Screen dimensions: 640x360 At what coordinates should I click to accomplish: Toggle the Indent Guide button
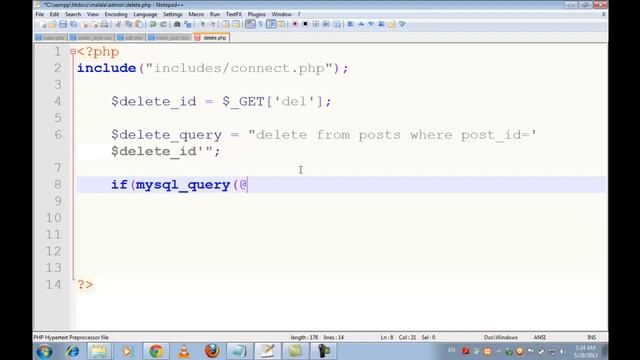(271, 24)
